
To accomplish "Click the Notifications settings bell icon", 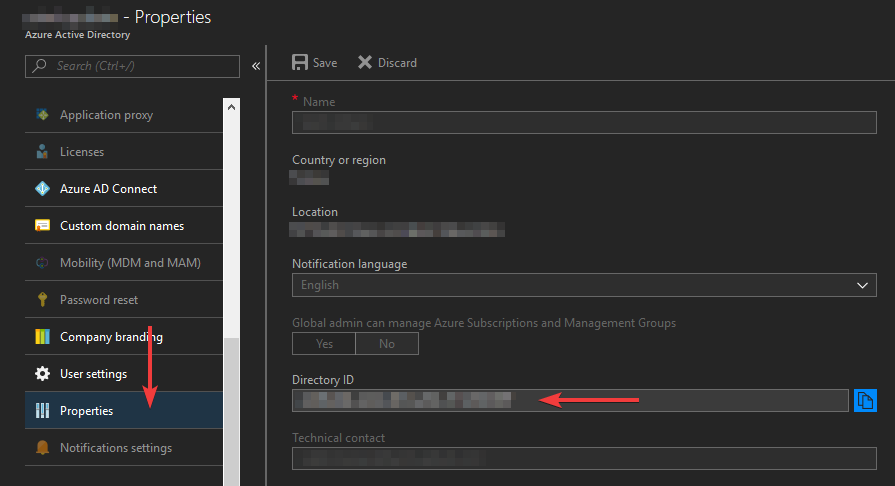I will (x=42, y=448).
